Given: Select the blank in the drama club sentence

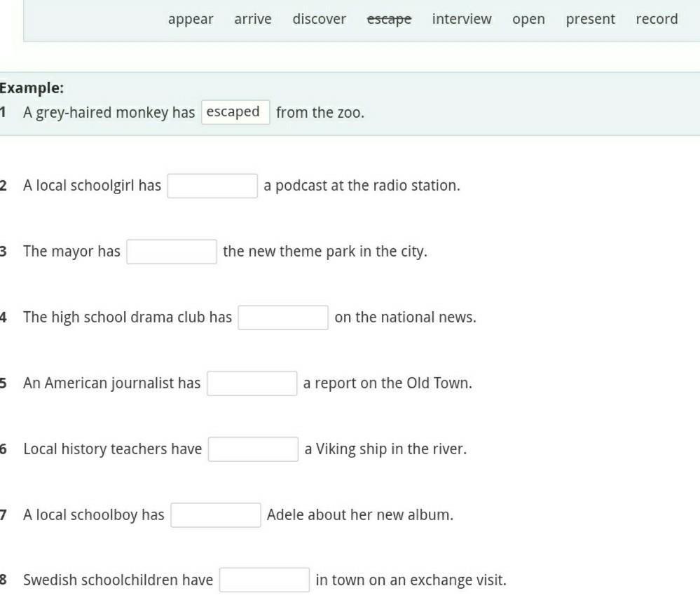Looking at the screenshot, I should [283, 318].
